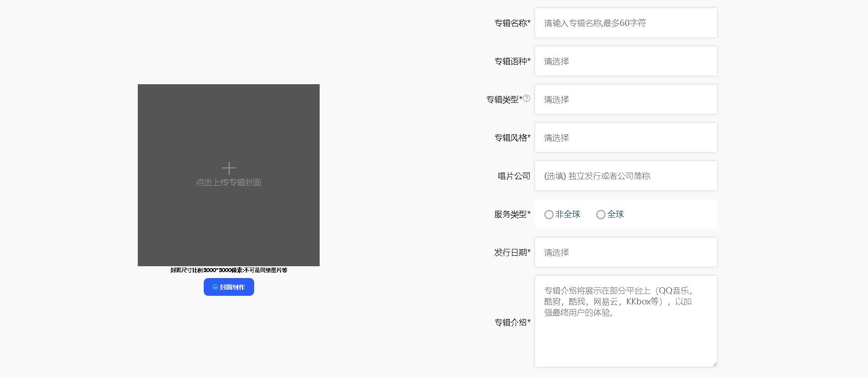Image resolution: width=868 pixels, height=385 pixels.
Task: Click the 专辑名称* field label
Action: point(512,23)
